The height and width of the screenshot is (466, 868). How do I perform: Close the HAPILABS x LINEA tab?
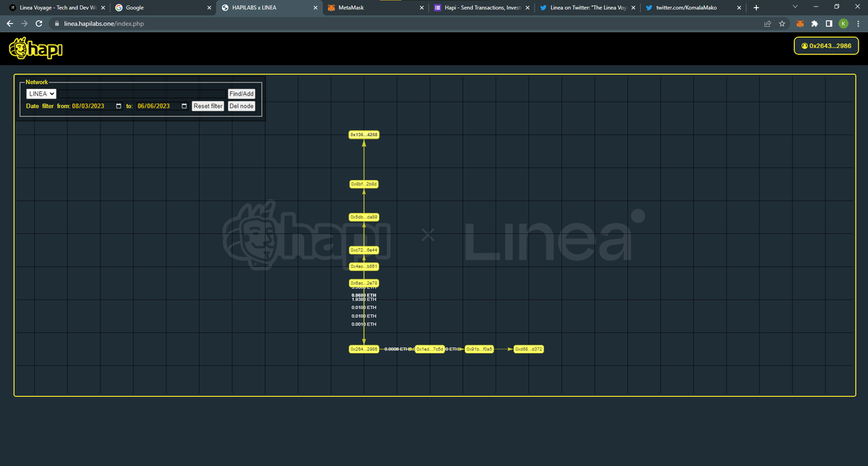[x=315, y=7]
